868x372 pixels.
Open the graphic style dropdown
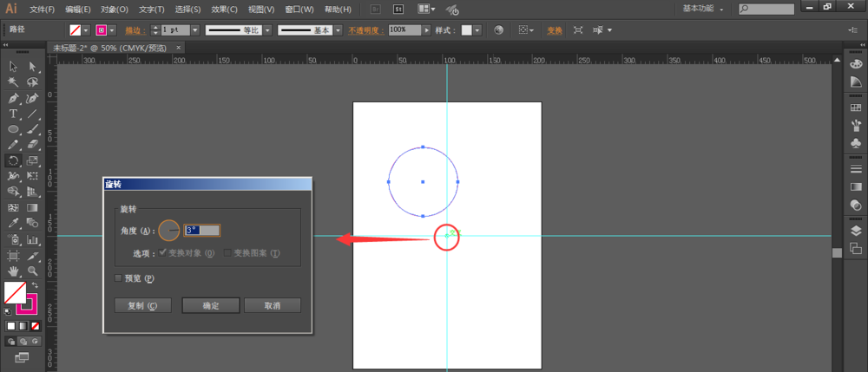pyautogui.click(x=477, y=30)
